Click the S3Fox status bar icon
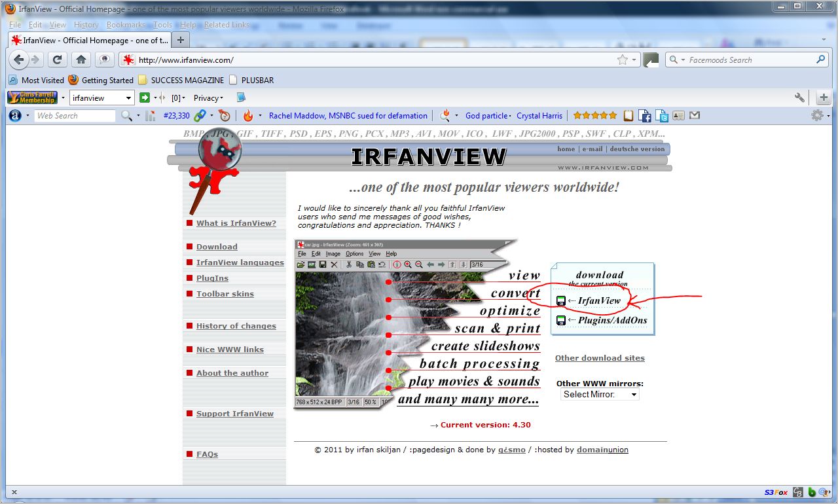This screenshot has width=838, height=504. [776, 492]
